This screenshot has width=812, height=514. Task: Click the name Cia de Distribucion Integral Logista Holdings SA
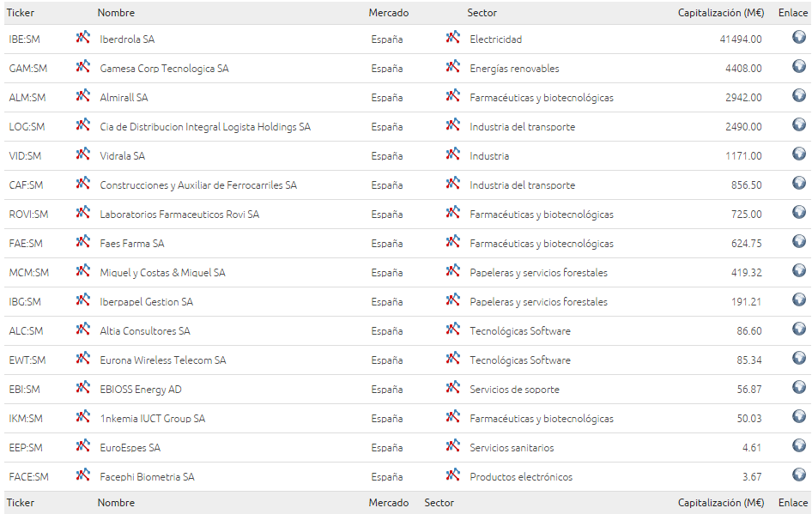[x=205, y=127]
